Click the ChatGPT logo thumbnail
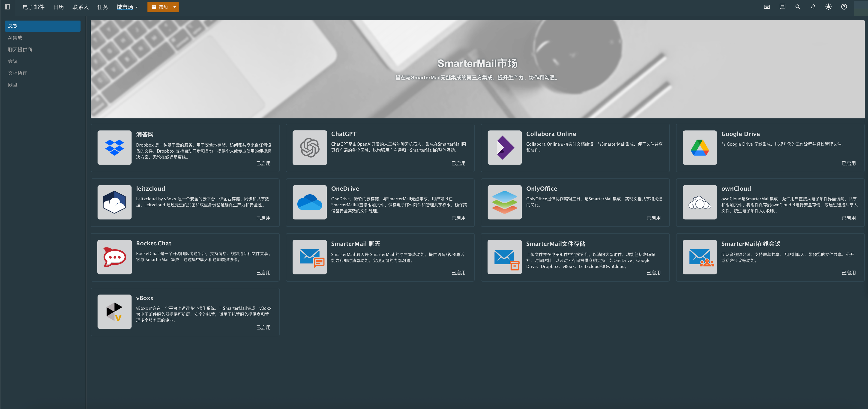Image resolution: width=868 pixels, height=409 pixels. [x=309, y=148]
